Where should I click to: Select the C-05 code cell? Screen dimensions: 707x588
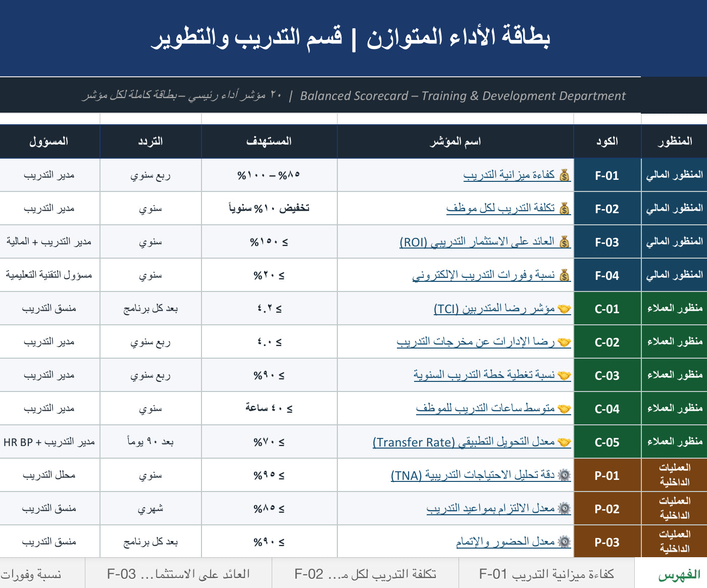(607, 442)
